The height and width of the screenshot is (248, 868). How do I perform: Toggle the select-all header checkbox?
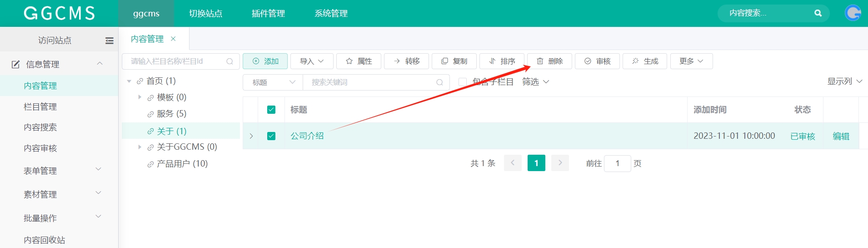point(271,110)
